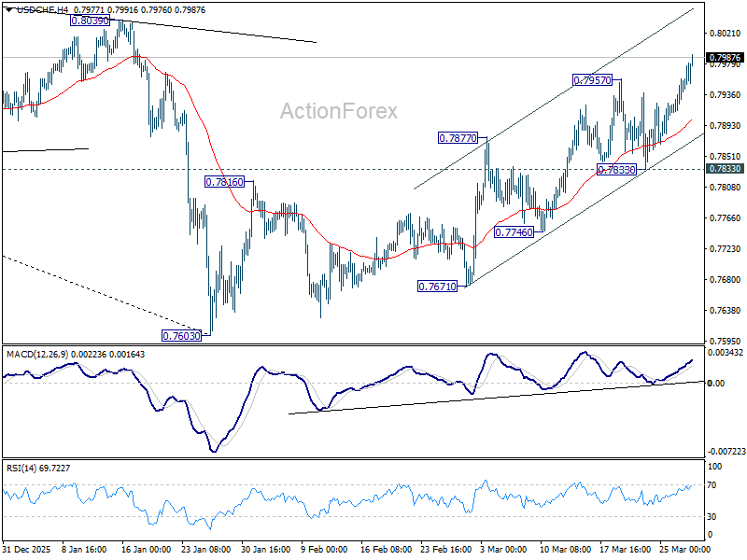Screen dimensions: 747x560
Task: Click the 0.75950 price axis value
Action: 726,341
